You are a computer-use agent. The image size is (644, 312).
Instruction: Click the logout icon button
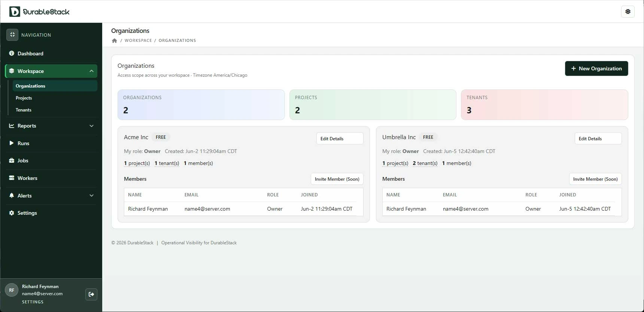[x=91, y=294]
